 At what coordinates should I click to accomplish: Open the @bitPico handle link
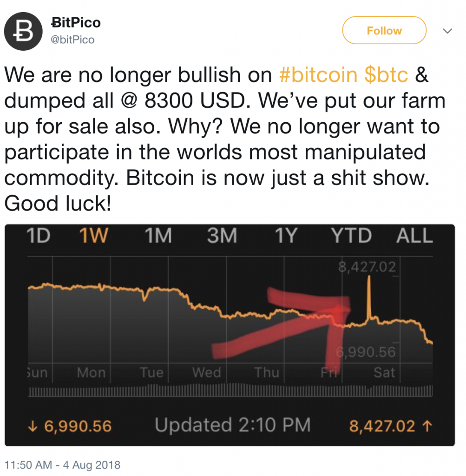(x=72, y=40)
